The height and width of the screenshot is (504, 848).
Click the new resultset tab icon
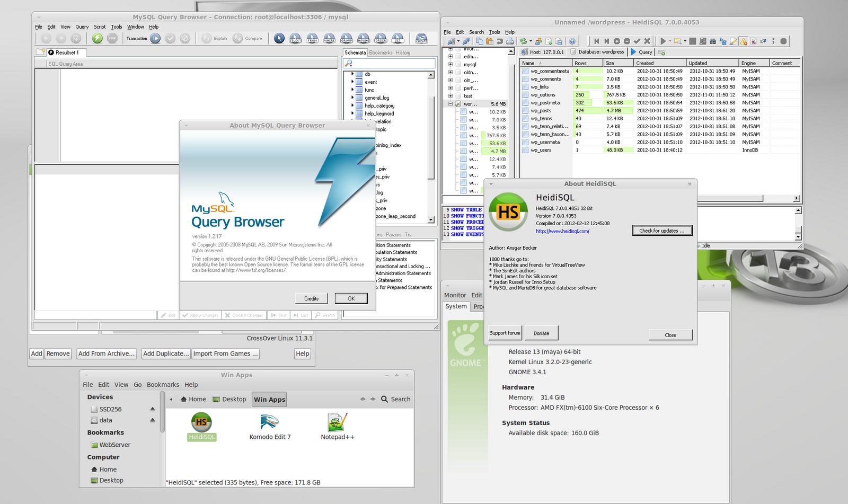(40, 52)
